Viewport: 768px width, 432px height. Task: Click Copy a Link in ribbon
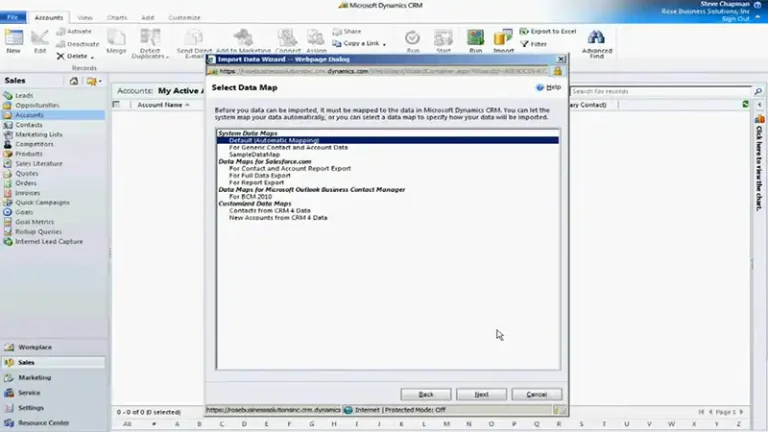click(x=356, y=44)
